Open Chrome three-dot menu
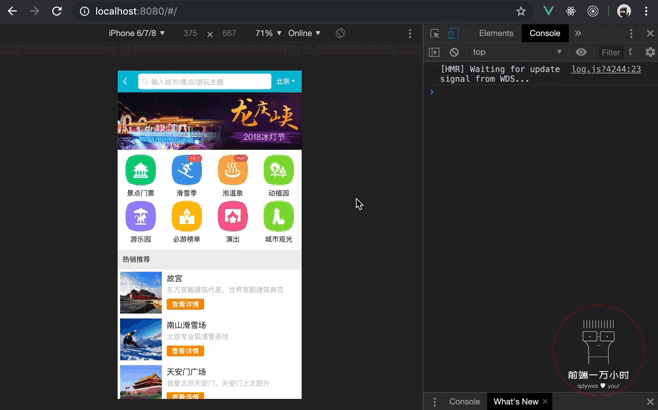This screenshot has width=658, height=410. (x=646, y=11)
